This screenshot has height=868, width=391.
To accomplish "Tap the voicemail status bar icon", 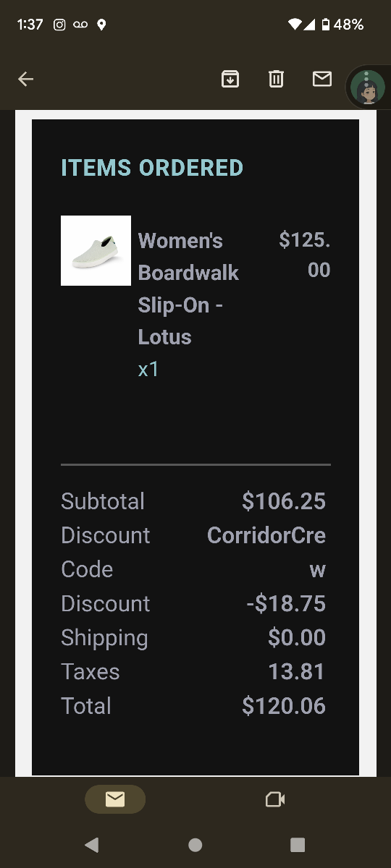I will click(80, 25).
